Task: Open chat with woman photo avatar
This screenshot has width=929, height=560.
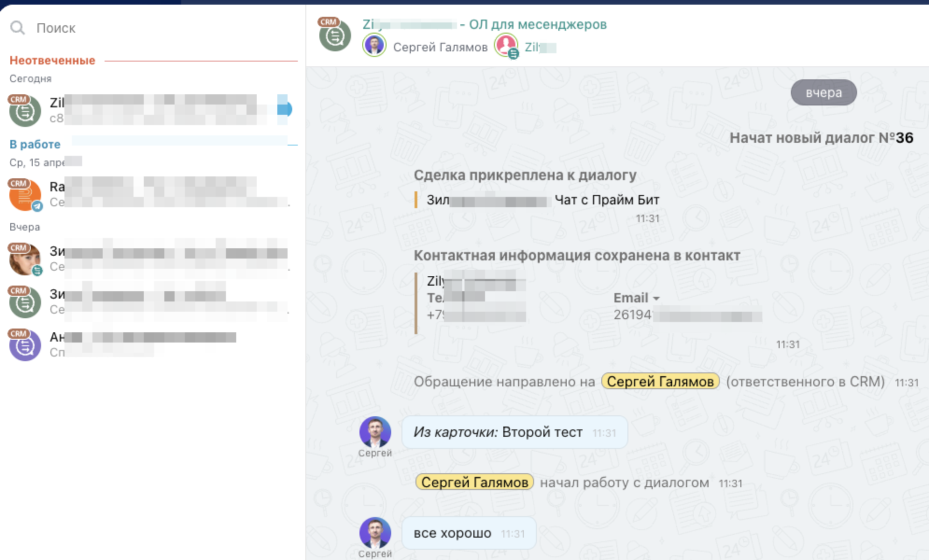Action: click(x=25, y=259)
